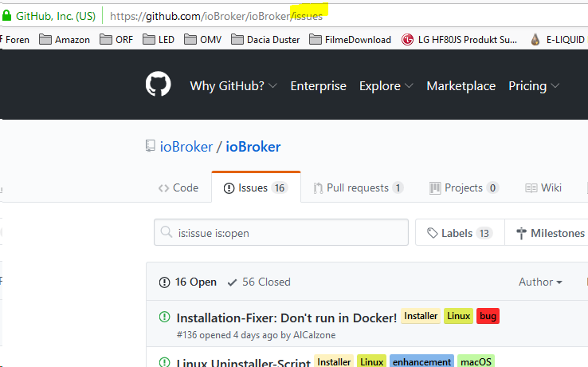Open the Linux Uninstaller-Script issue
Viewport: 588px width, 367px height.
pos(243,363)
